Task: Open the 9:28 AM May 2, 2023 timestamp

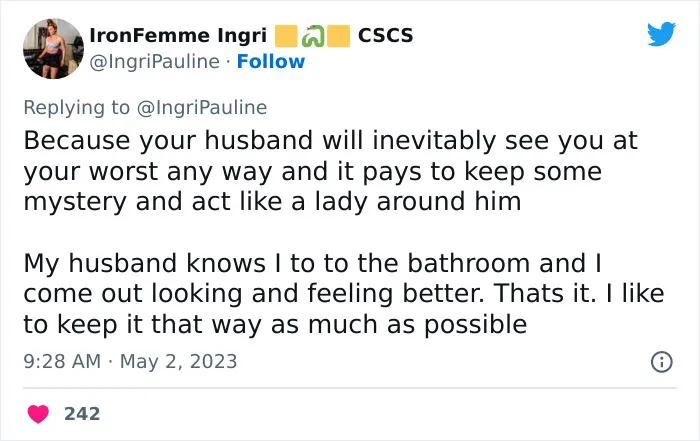Action: [130, 362]
